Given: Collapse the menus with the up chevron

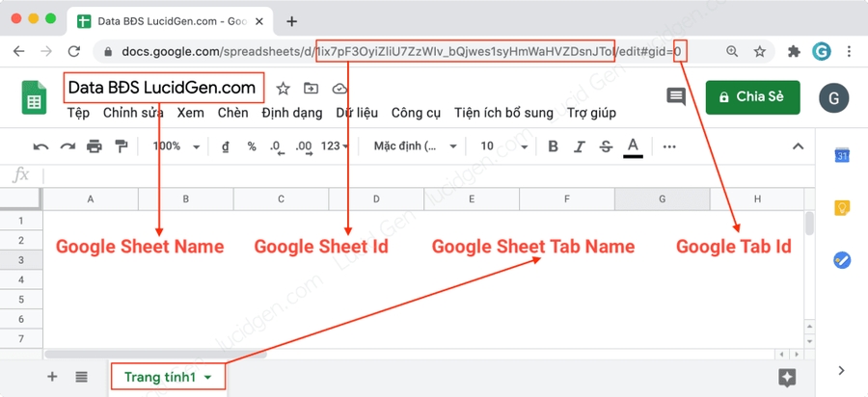Looking at the screenshot, I should pyautogui.click(x=798, y=146).
